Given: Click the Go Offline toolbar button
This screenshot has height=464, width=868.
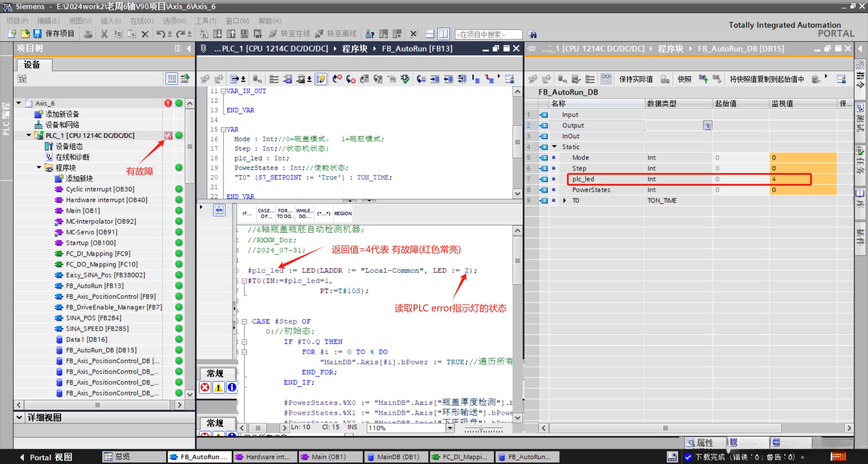Looking at the screenshot, I should (336, 34).
